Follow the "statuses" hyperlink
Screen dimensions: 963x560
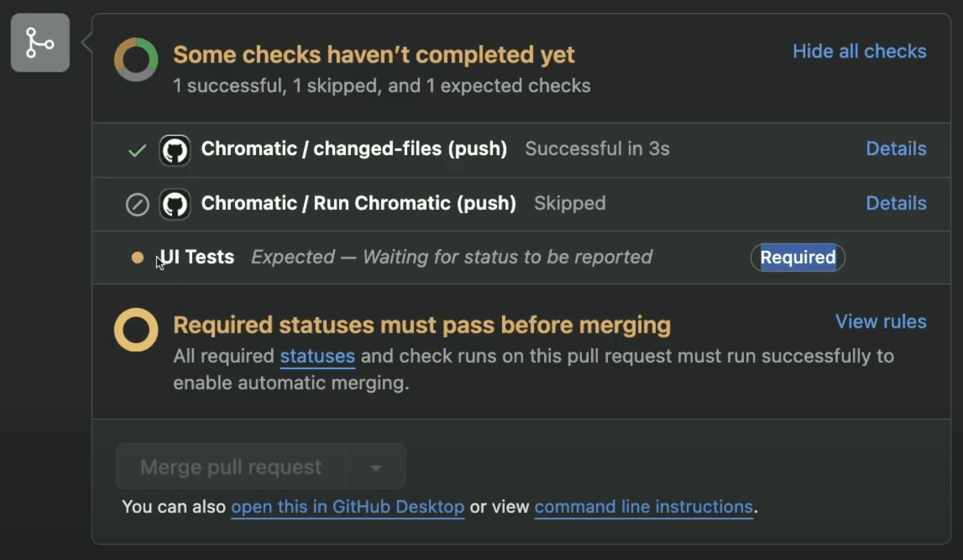[x=317, y=356]
